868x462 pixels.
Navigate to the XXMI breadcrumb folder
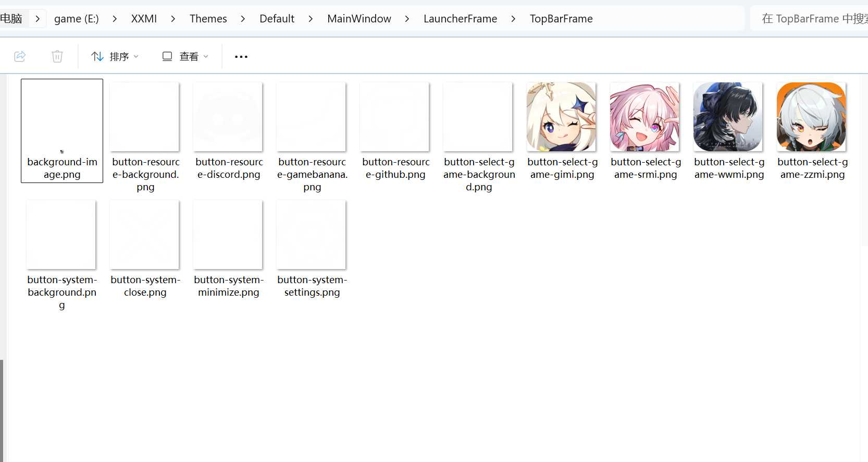(x=144, y=19)
